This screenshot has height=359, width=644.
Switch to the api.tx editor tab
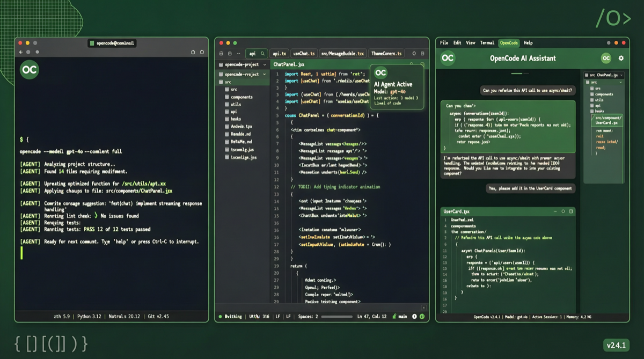[x=279, y=54]
